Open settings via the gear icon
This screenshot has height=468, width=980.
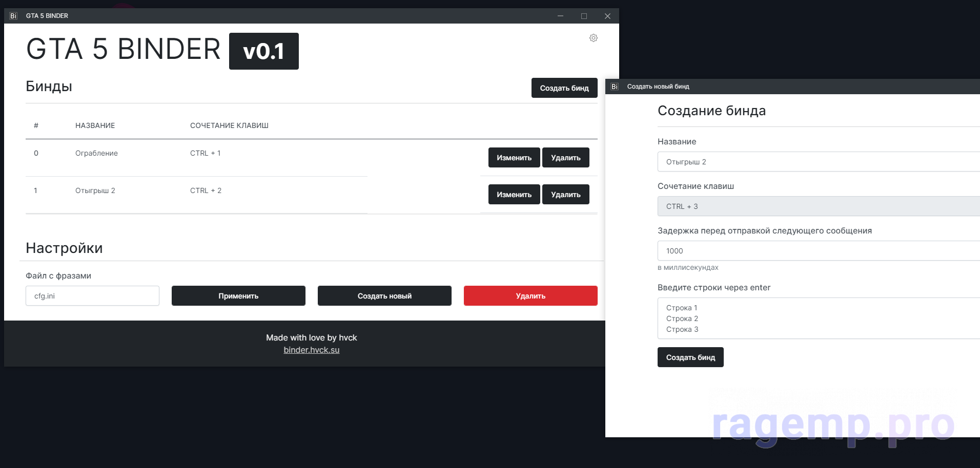click(593, 38)
